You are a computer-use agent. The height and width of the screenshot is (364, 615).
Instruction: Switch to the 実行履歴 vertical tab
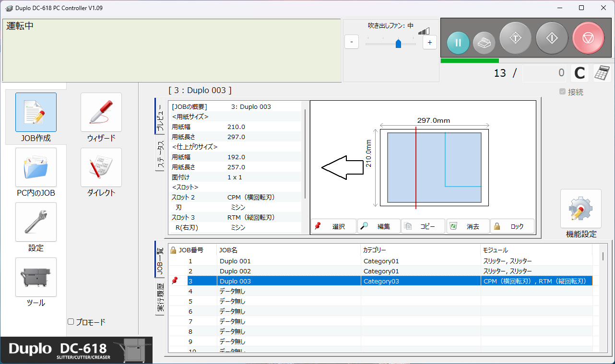[x=161, y=297]
